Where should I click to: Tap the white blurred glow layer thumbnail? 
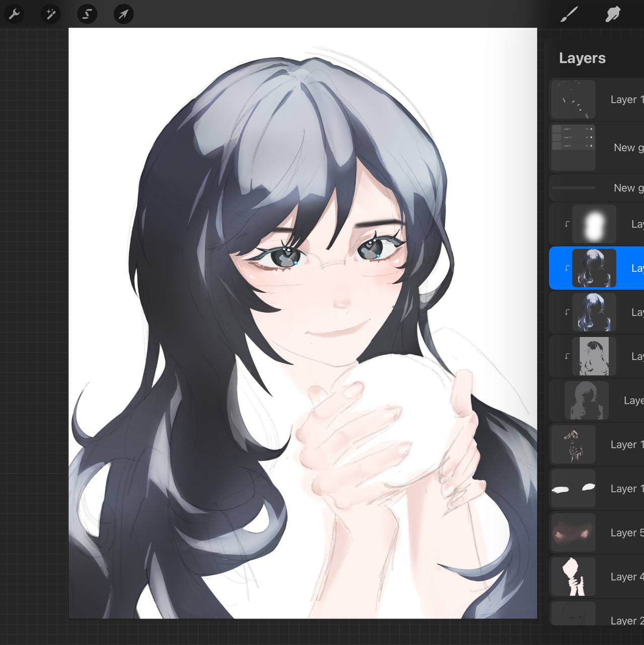pos(594,224)
